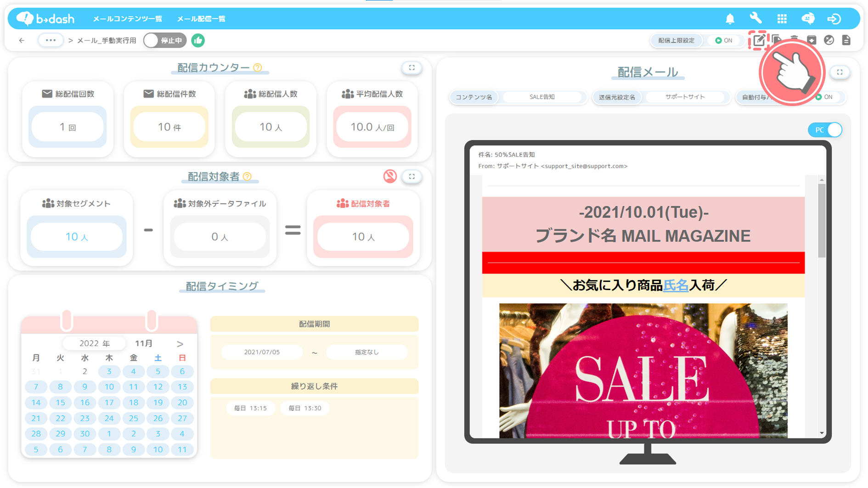The image size is (868, 488).
Task: Click the b→dash logo
Action: click(45, 18)
